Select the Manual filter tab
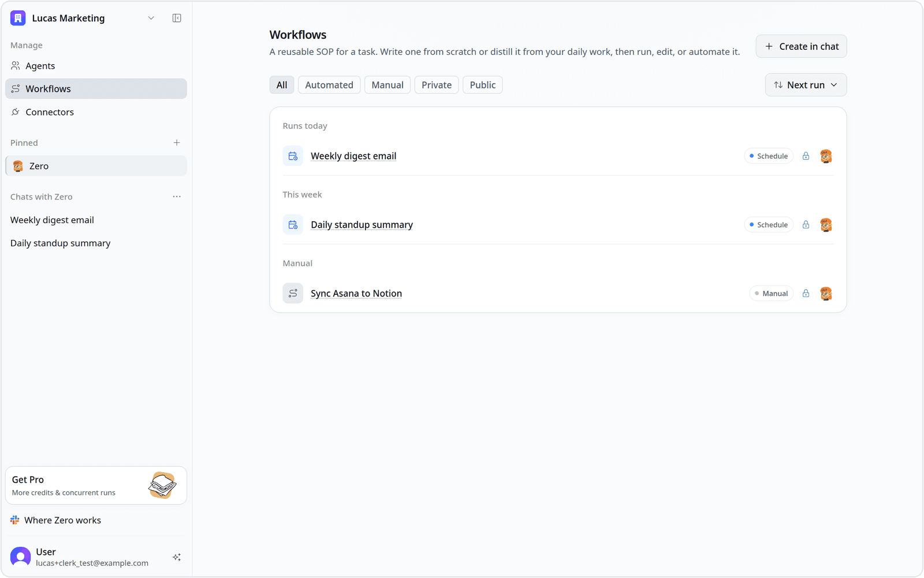The height and width of the screenshot is (578, 924). (388, 85)
